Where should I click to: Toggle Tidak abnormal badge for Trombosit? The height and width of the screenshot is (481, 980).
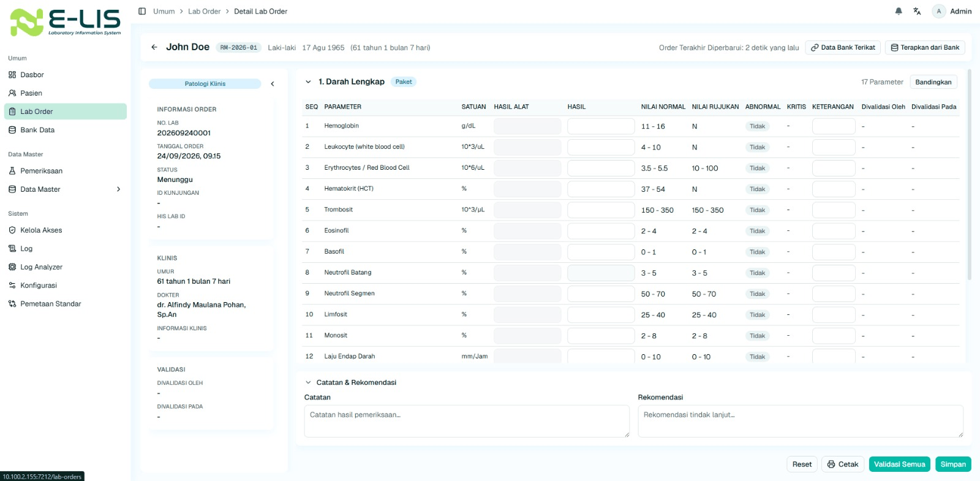pyautogui.click(x=758, y=210)
